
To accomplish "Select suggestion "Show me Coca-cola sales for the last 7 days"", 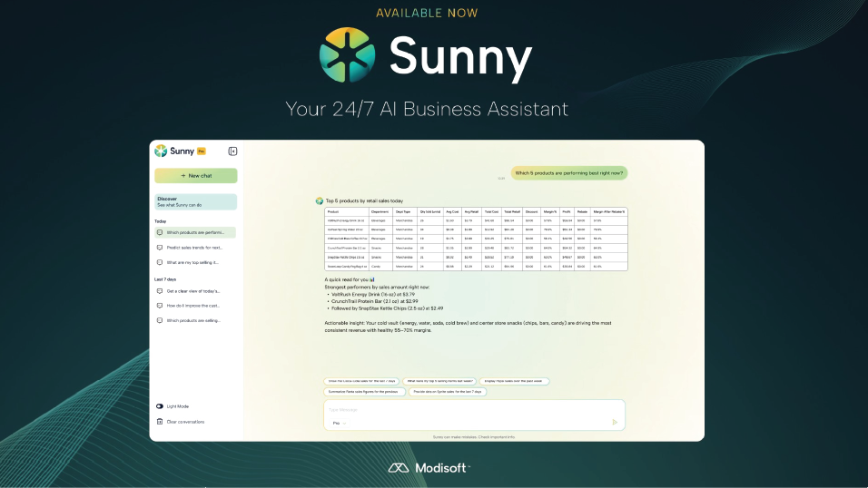I will (x=361, y=381).
